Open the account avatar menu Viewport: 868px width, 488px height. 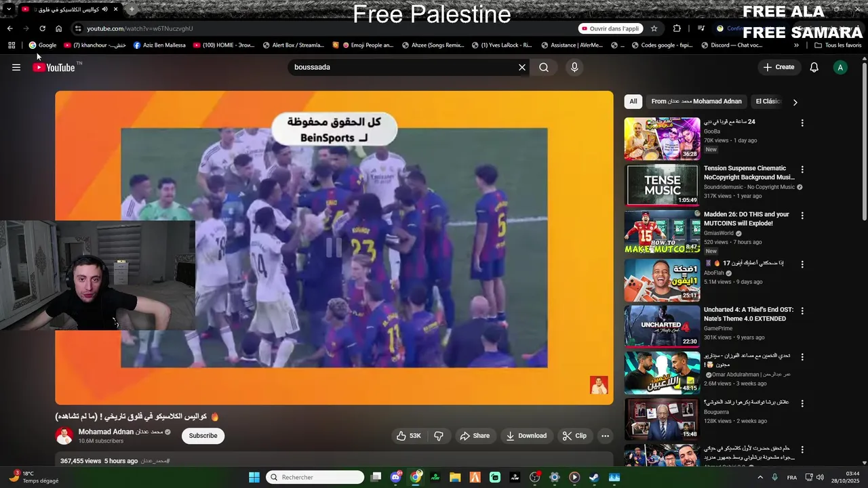click(840, 67)
